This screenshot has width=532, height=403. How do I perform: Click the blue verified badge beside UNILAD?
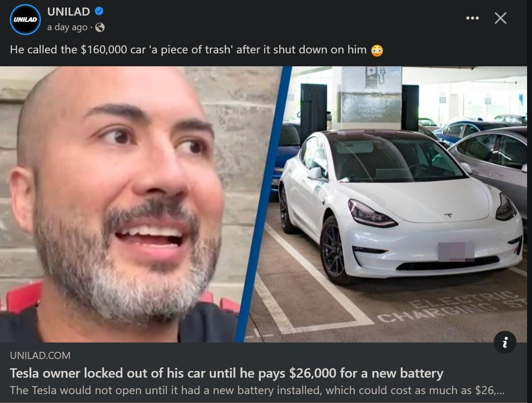pos(99,11)
